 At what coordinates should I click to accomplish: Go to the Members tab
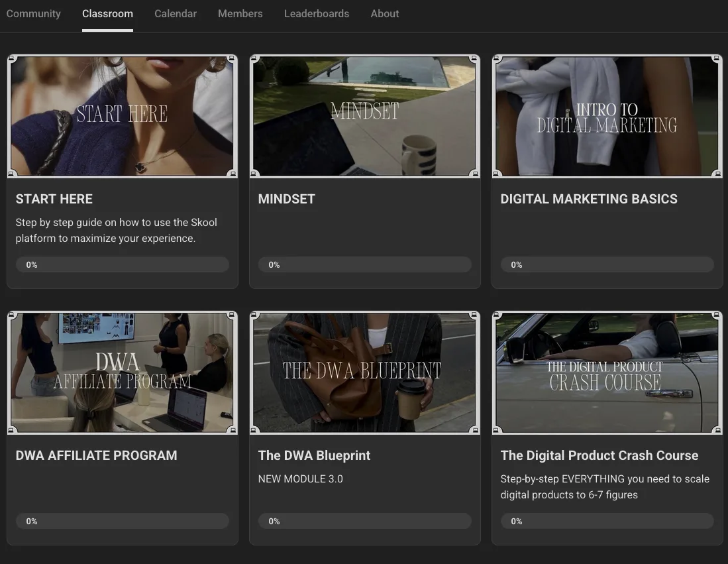(x=240, y=14)
